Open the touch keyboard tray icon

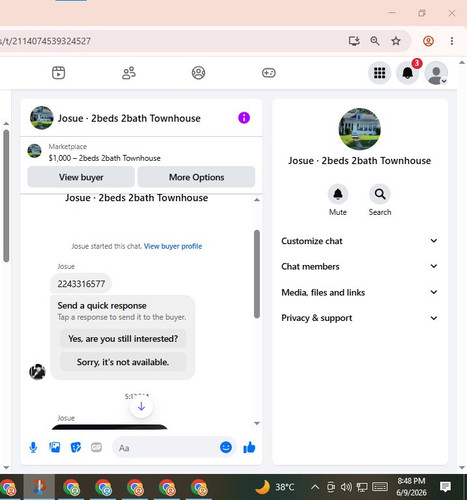[380, 487]
